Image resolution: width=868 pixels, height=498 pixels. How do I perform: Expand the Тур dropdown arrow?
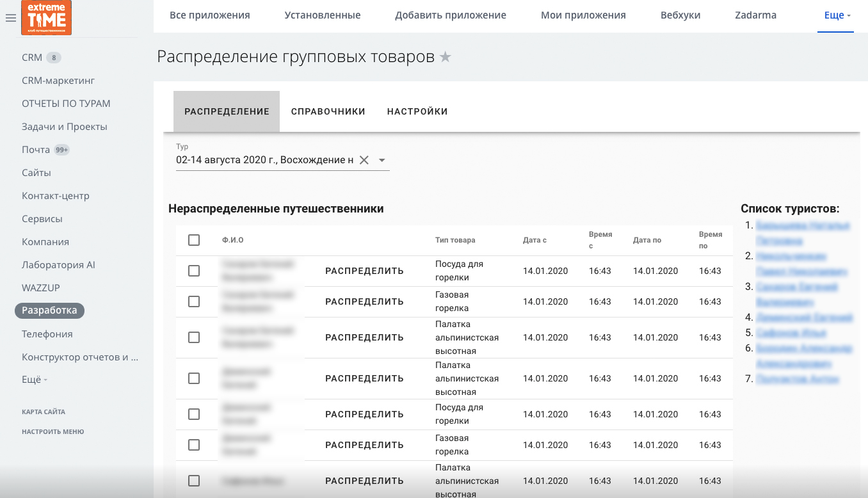382,160
